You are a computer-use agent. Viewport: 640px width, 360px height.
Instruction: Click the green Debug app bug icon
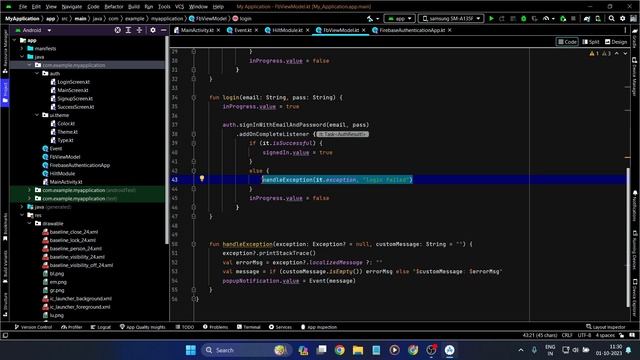tap(523, 18)
